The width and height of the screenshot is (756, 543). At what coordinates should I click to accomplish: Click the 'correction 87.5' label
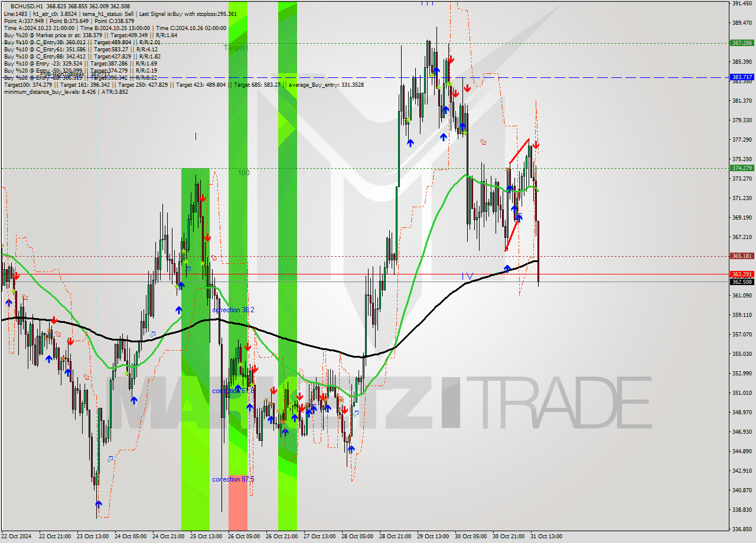coord(233,479)
